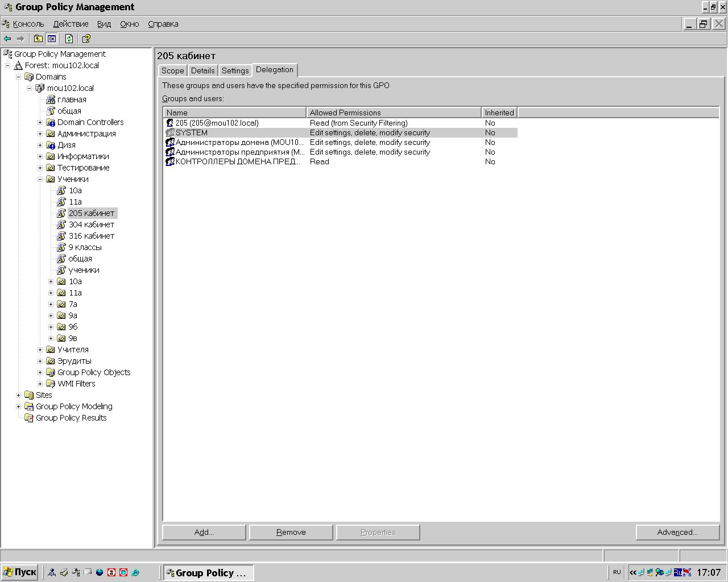The width and height of the screenshot is (728, 582).
Task: Click the Advanced... button
Action: point(677,532)
